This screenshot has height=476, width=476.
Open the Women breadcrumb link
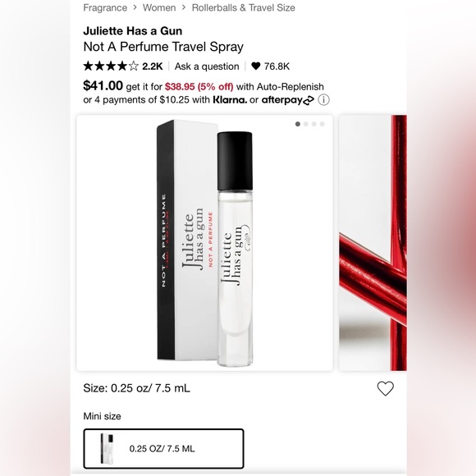[x=159, y=7]
